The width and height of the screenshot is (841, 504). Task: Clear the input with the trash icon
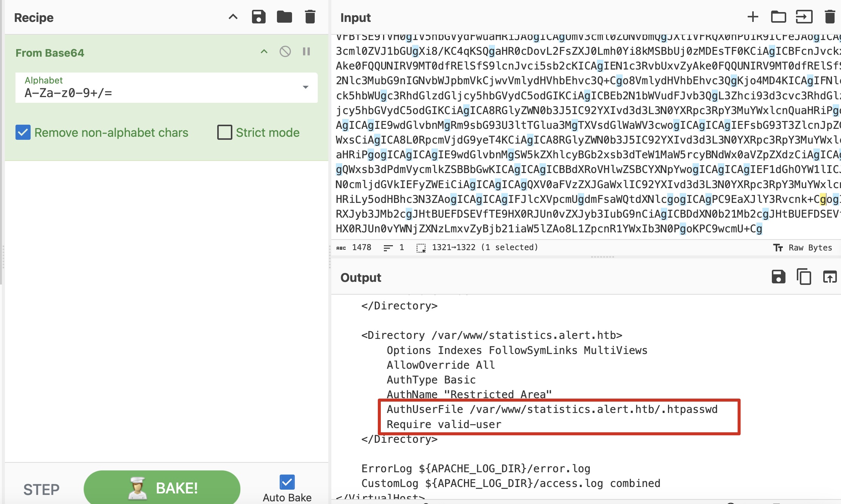click(830, 17)
